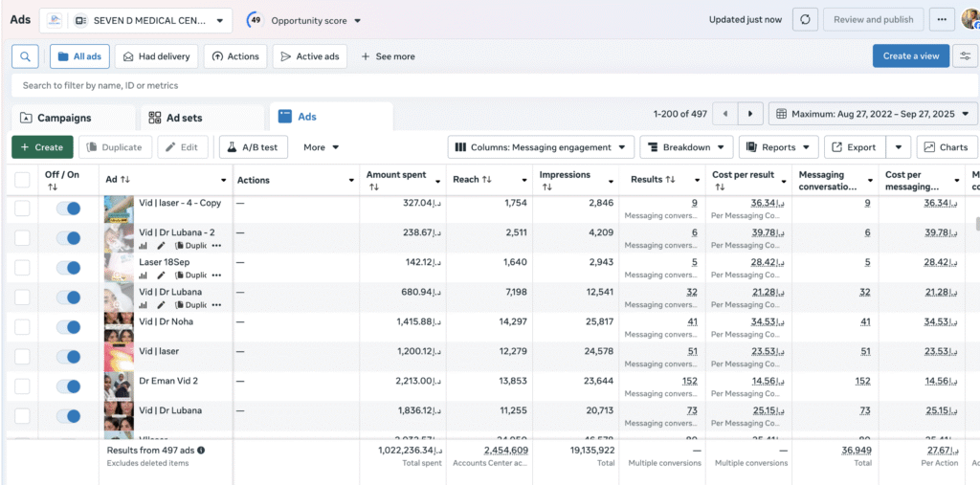Open the Breakdown dropdown
Viewport: 980px width, 485px height.
pos(685,147)
